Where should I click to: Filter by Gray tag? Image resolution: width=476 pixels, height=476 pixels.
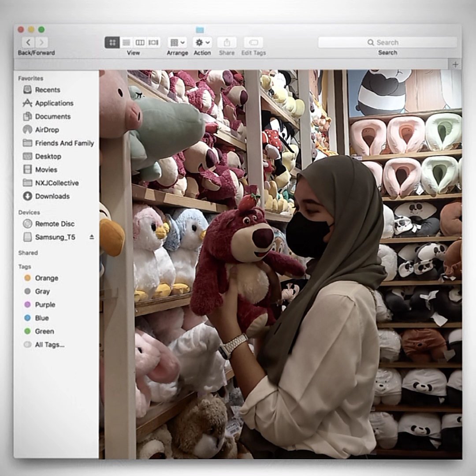coord(37,291)
